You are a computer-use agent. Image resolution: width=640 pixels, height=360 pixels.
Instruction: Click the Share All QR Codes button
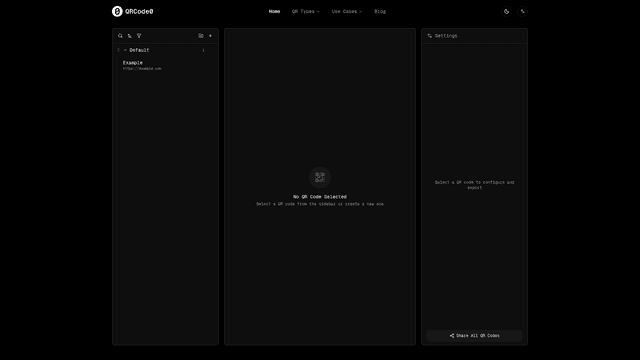[474, 336]
